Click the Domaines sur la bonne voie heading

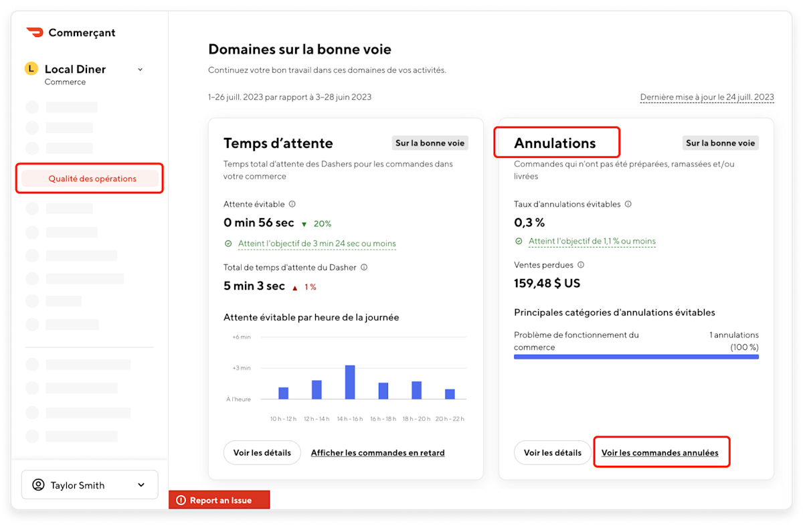[x=300, y=49]
